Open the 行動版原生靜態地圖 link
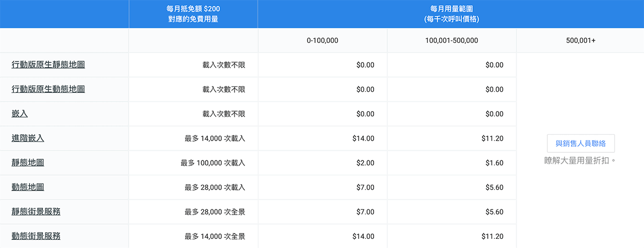Viewport: 644px width, 248px height. 48,64
